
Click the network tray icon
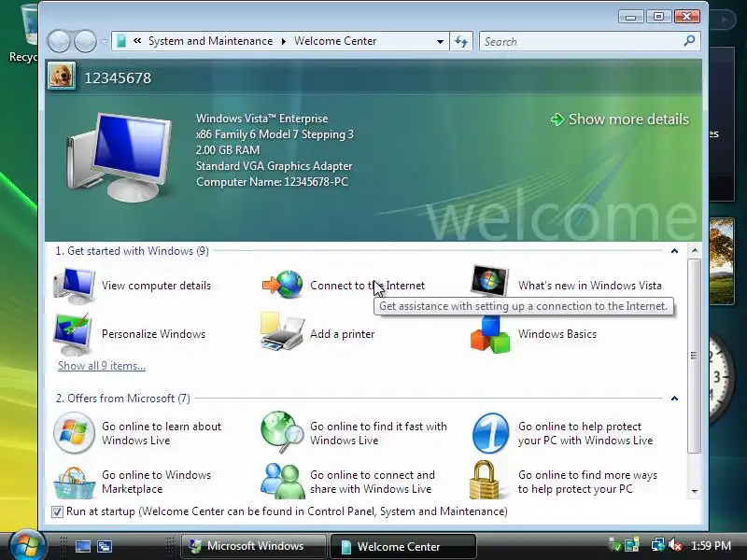point(658,545)
